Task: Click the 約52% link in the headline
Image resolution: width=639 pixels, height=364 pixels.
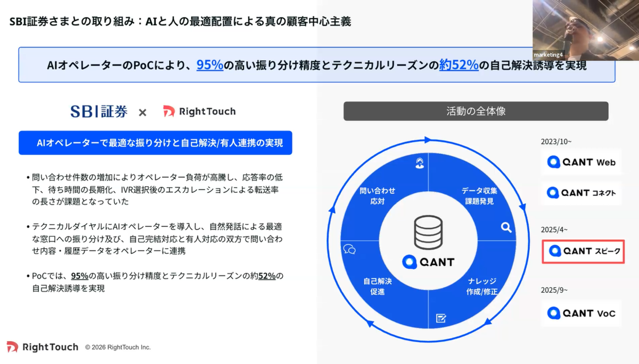Action: 458,65
